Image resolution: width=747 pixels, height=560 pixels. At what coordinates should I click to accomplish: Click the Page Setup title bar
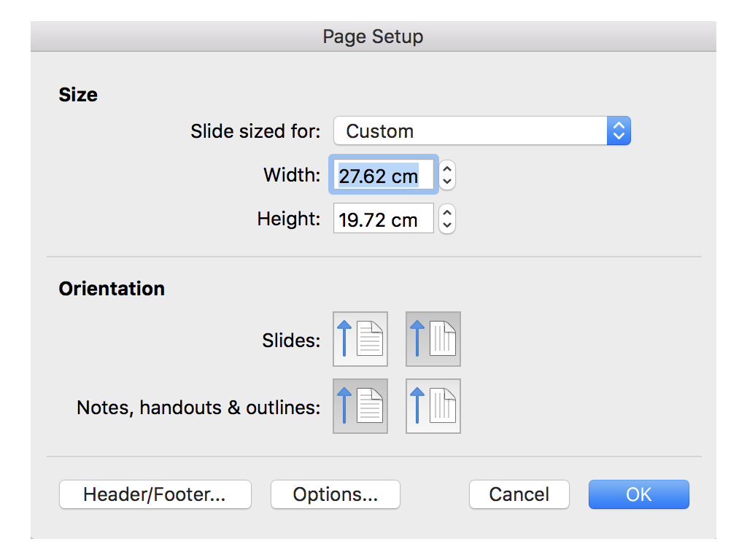[x=373, y=36]
